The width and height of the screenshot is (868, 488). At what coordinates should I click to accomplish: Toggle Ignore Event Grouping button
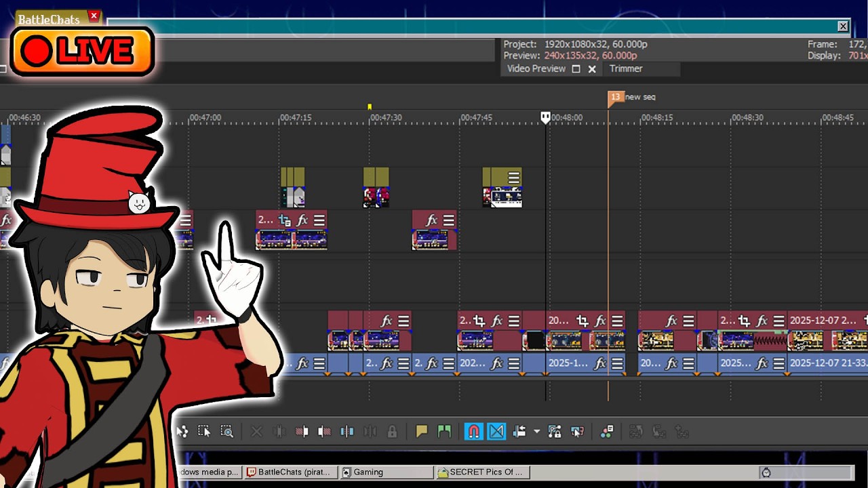click(x=578, y=432)
